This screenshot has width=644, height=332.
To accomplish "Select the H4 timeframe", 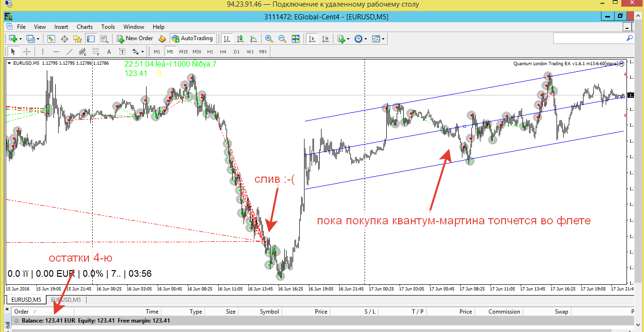I will point(223,51).
